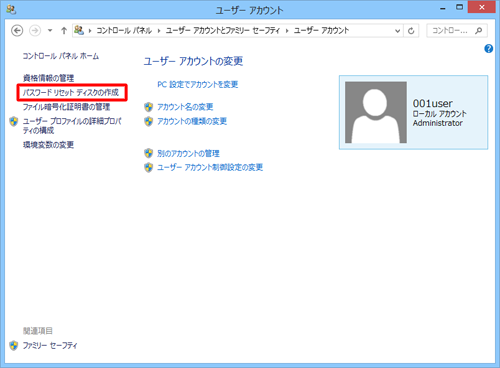Open ファイル暗号化証明書の管理
This screenshot has width=500, height=368.
point(66,107)
